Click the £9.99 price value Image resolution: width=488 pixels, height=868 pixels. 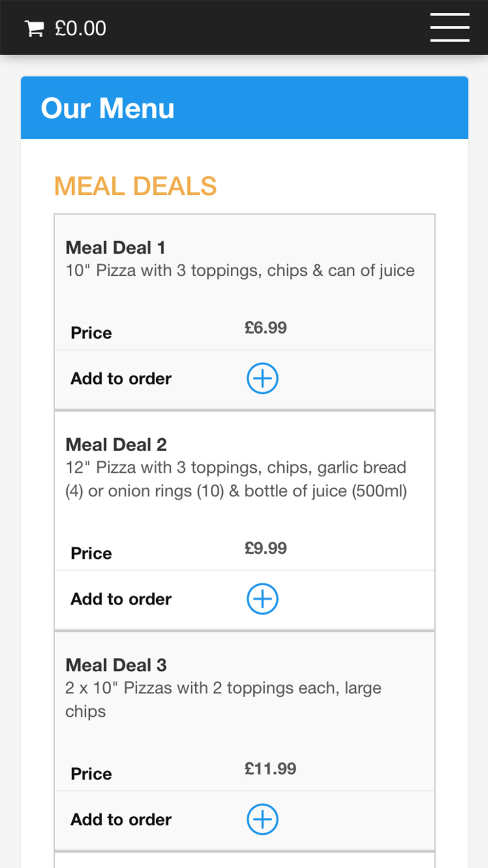(265, 548)
